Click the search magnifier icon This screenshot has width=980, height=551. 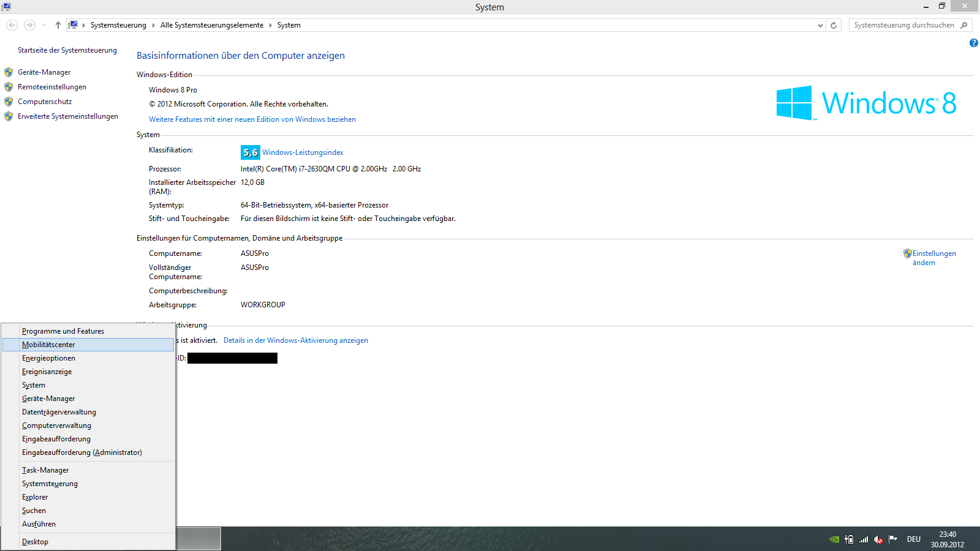coord(964,25)
